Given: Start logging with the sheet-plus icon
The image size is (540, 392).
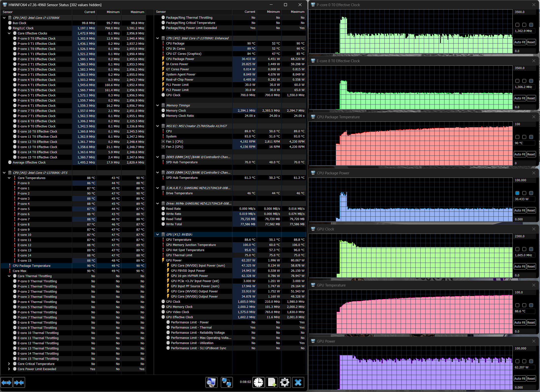Looking at the screenshot, I should [x=272, y=382].
